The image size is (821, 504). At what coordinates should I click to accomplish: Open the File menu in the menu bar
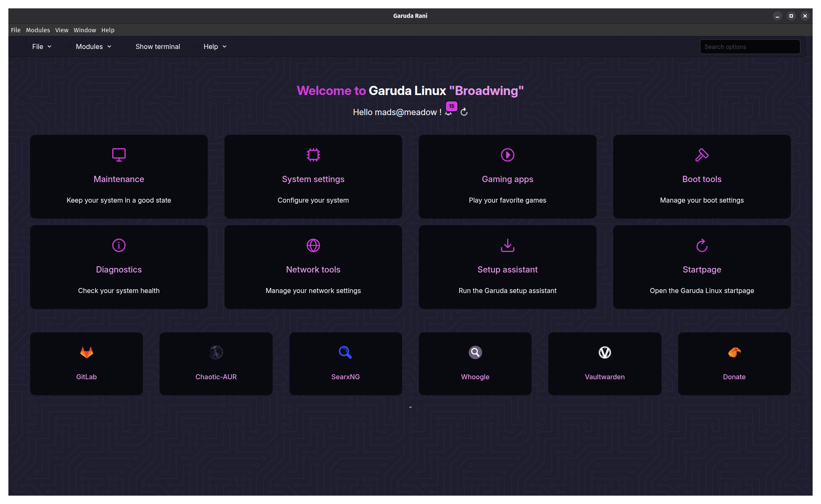coord(16,30)
